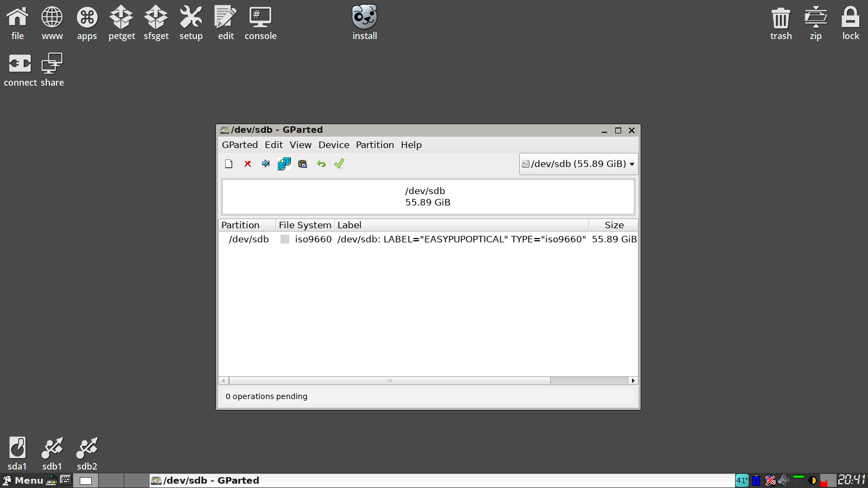Click the Size column header
868x488 pixels.
pos(614,225)
